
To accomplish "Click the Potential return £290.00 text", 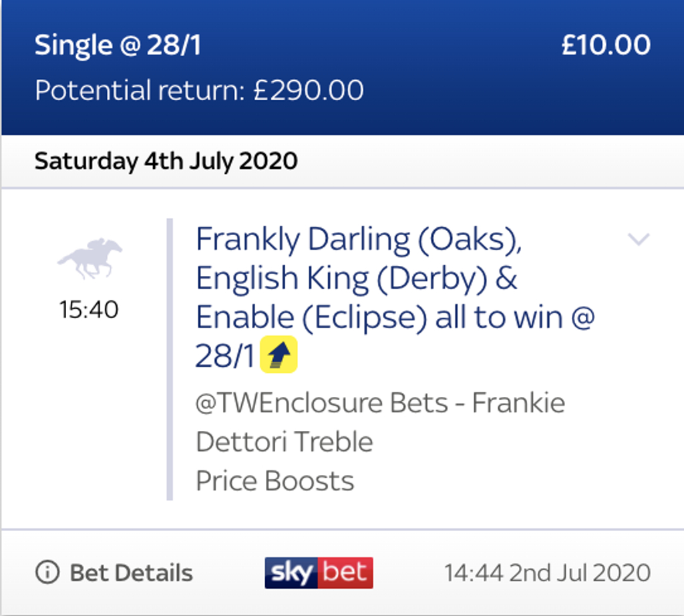I will click(199, 90).
